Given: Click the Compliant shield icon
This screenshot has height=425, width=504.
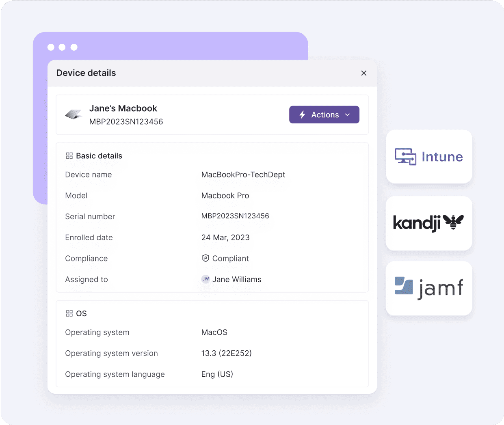Looking at the screenshot, I should (x=205, y=258).
